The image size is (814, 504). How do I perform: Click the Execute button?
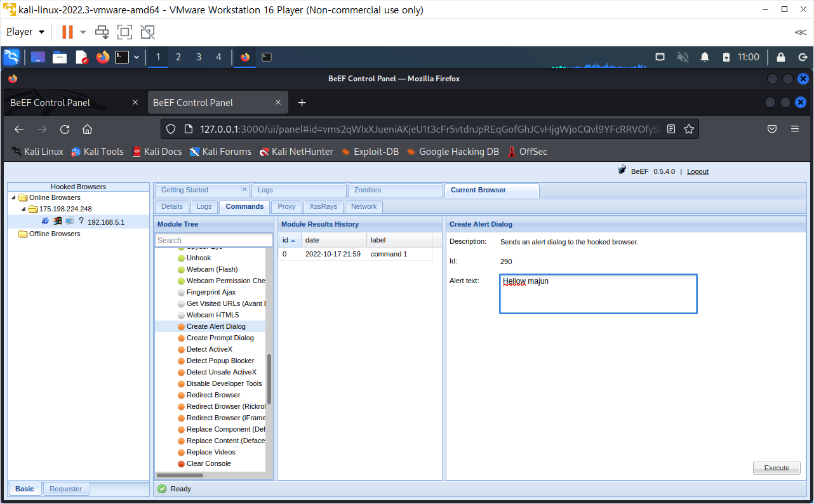pos(777,468)
